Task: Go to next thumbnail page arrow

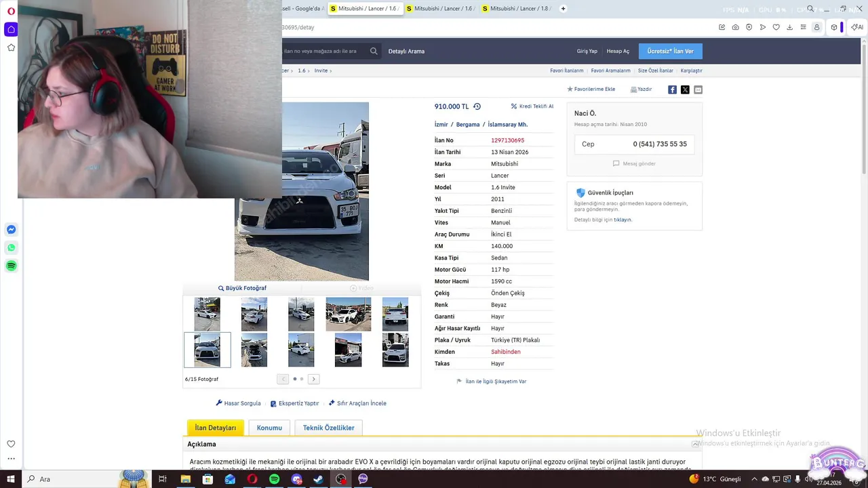Action: pyautogui.click(x=313, y=379)
